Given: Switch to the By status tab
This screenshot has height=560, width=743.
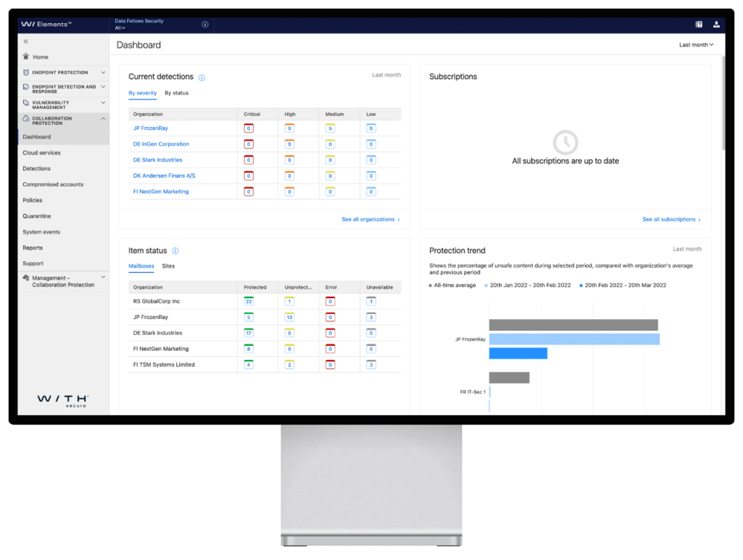Looking at the screenshot, I should (177, 93).
